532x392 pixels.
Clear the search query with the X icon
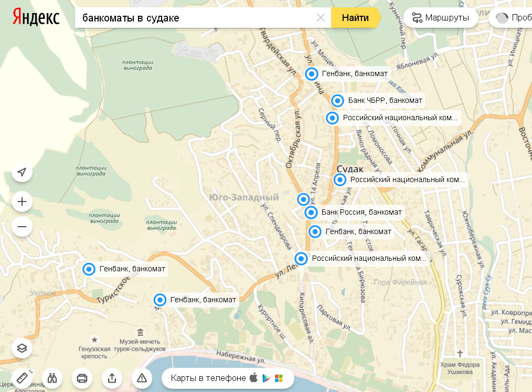tap(321, 18)
